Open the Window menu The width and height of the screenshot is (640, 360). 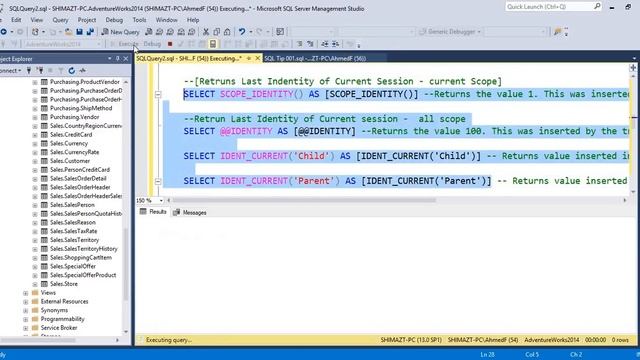(x=167, y=20)
